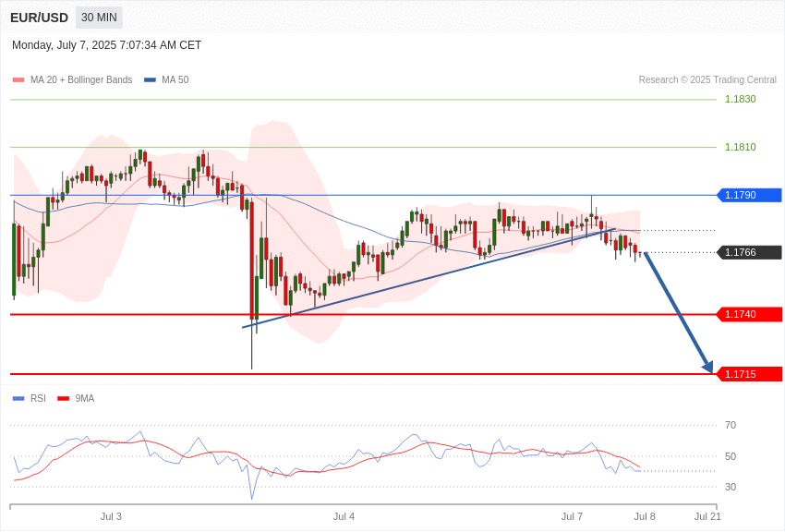Click the red 1.1740 support price tag
This screenshot has width=785, height=532.
pos(750,315)
